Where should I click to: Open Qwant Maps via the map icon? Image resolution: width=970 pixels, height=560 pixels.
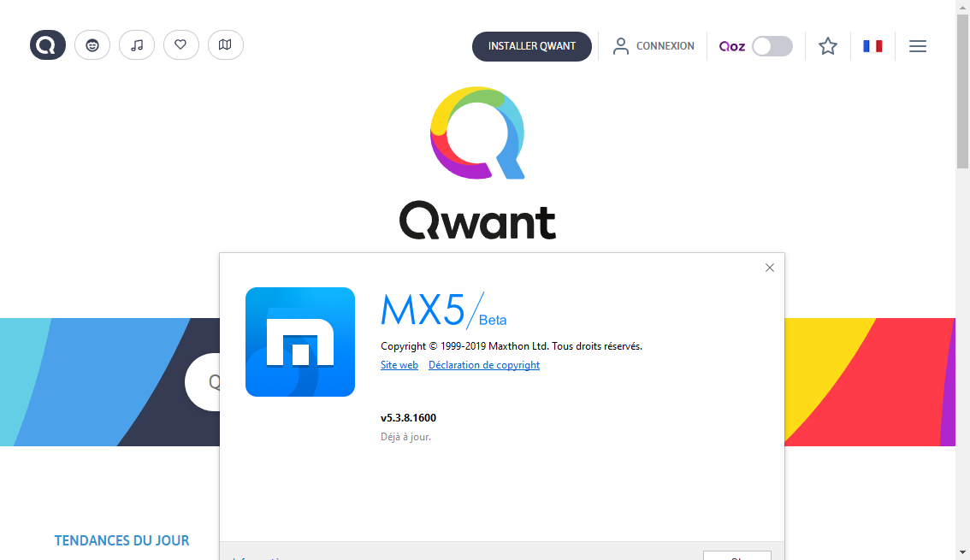pos(226,45)
